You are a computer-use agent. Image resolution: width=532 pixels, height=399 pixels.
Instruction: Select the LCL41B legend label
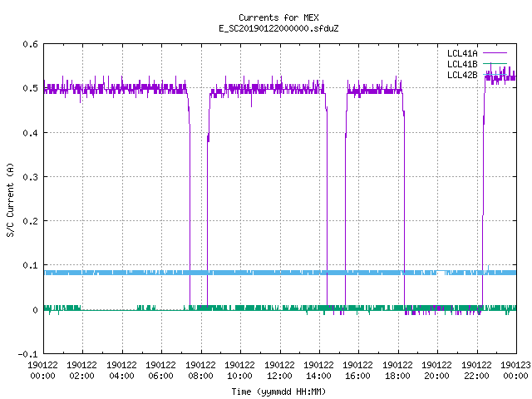pyautogui.click(x=462, y=64)
